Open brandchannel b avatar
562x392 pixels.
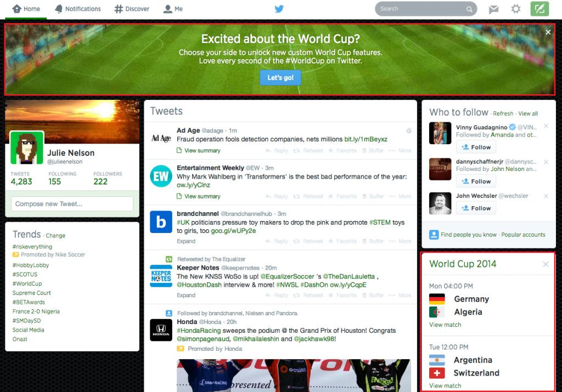[x=161, y=222]
